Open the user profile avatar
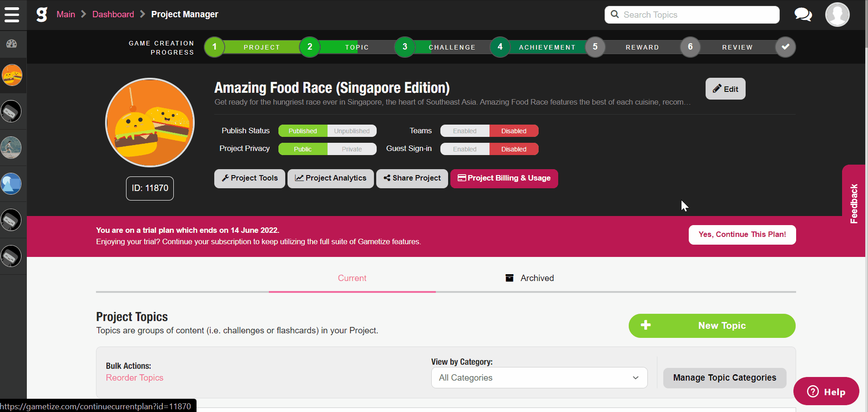The height and width of the screenshot is (412, 868). pyautogui.click(x=837, y=15)
